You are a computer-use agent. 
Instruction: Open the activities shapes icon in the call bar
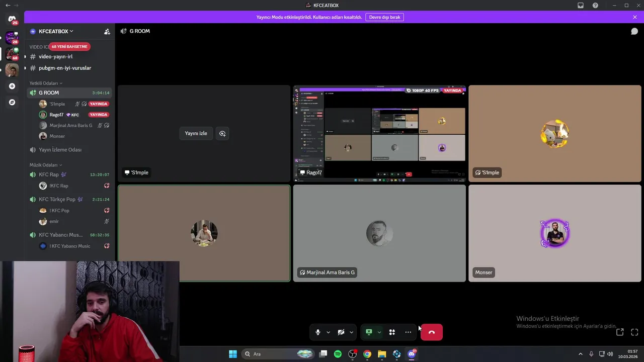392,332
